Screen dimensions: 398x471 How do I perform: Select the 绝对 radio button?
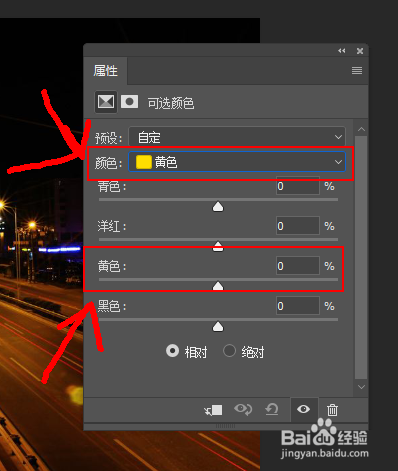coord(229,351)
